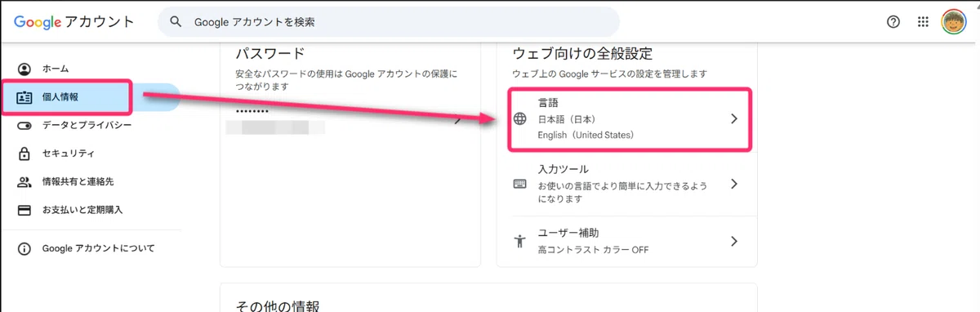The image size is (980, 312).
Task: Click the Google アカウント logo
Action: 74,22
